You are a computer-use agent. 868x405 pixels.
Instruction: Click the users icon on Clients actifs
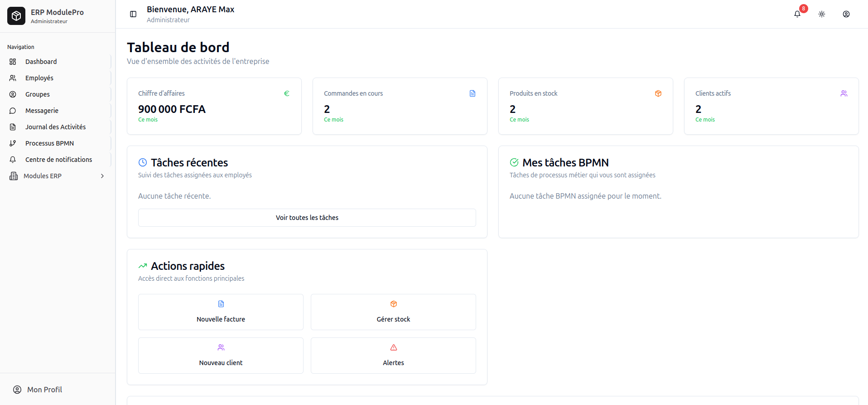coord(844,93)
